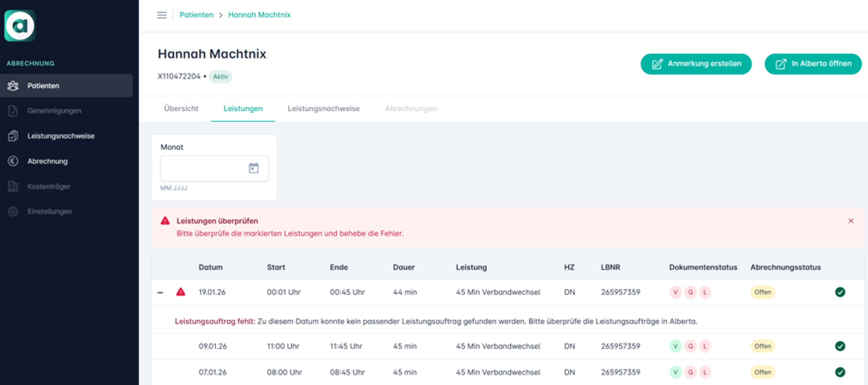Click the green checkmark on the 19.01.26 row
The height and width of the screenshot is (385, 868).
[840, 292]
